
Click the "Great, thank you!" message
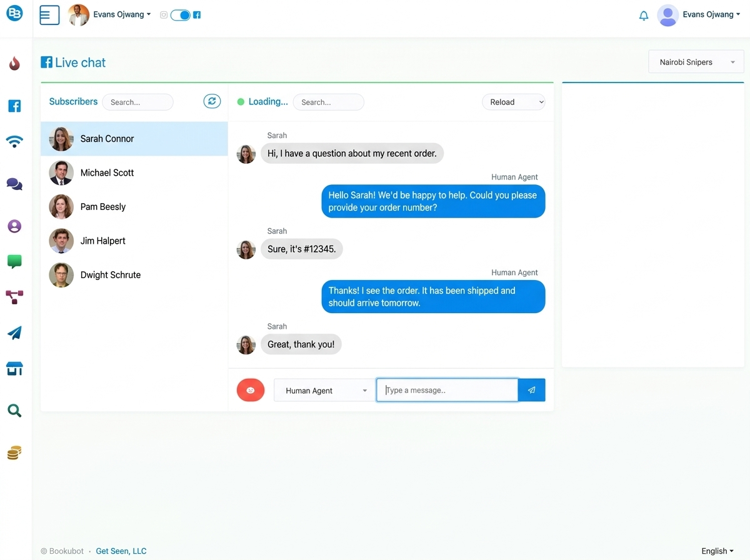click(x=301, y=344)
